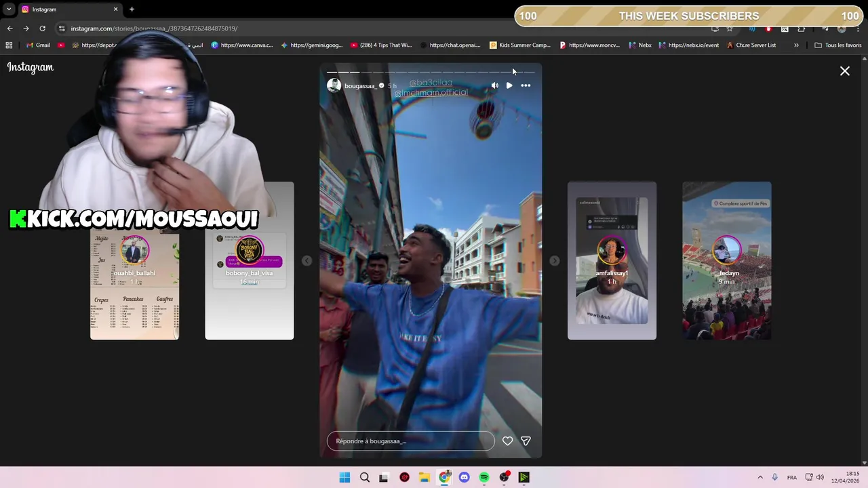Click the instagram.com address bar URL
868x488 pixels.
click(x=154, y=28)
